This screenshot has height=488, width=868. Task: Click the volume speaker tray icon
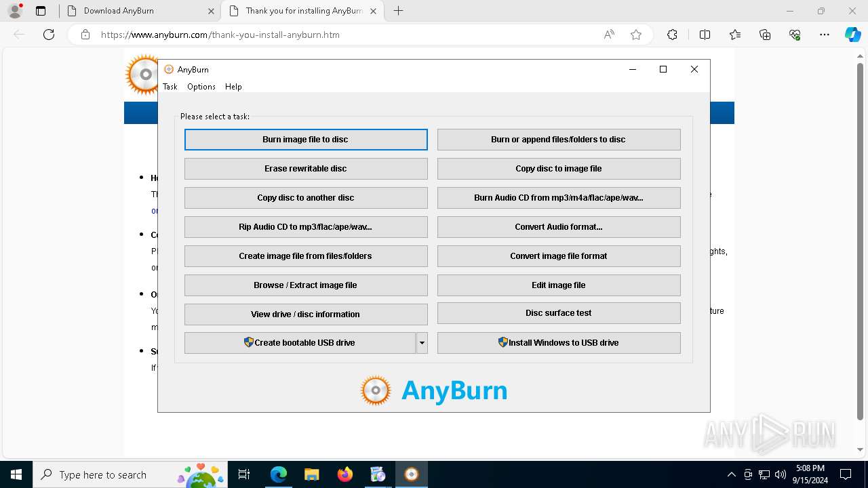[781, 474]
